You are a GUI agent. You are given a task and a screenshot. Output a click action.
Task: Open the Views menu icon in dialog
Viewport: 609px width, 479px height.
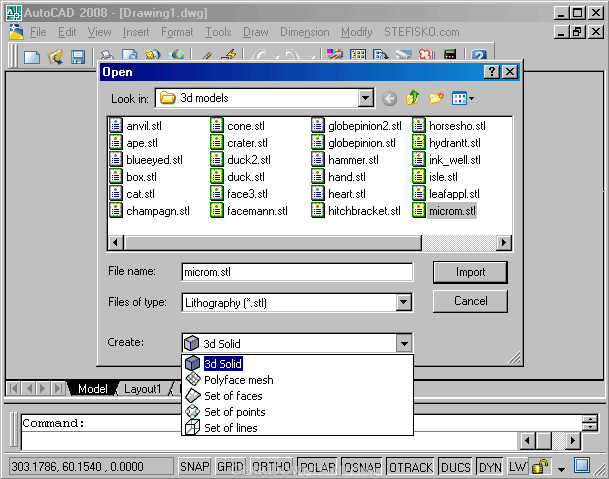click(463, 98)
